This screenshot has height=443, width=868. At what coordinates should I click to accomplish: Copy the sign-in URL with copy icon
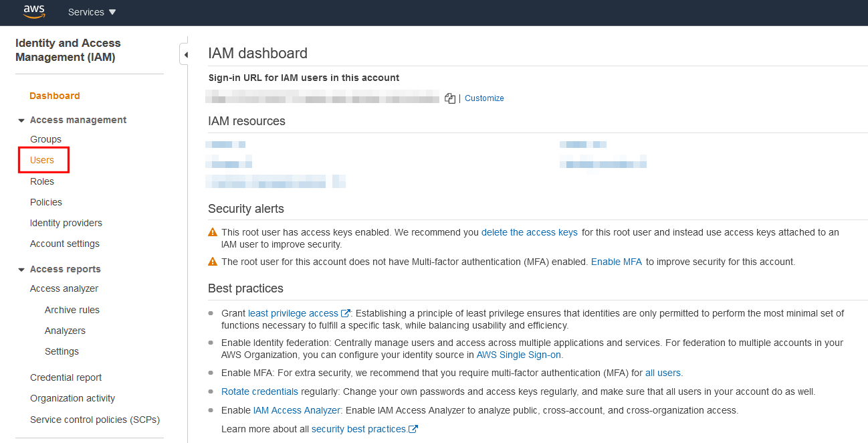(x=450, y=98)
